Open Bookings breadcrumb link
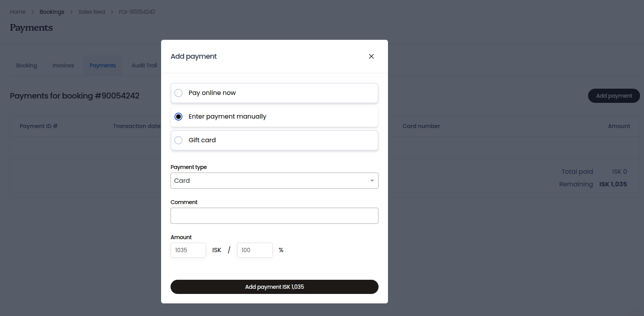The image size is (644, 316). 52,12
